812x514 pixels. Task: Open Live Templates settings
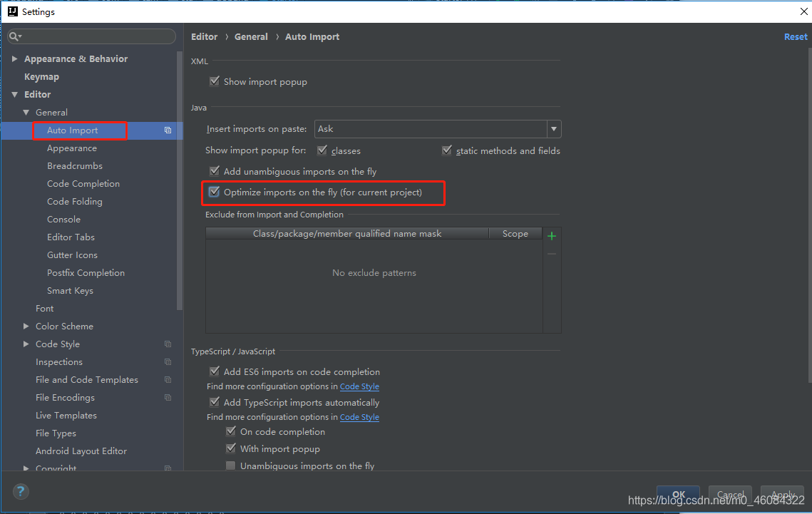click(66, 415)
